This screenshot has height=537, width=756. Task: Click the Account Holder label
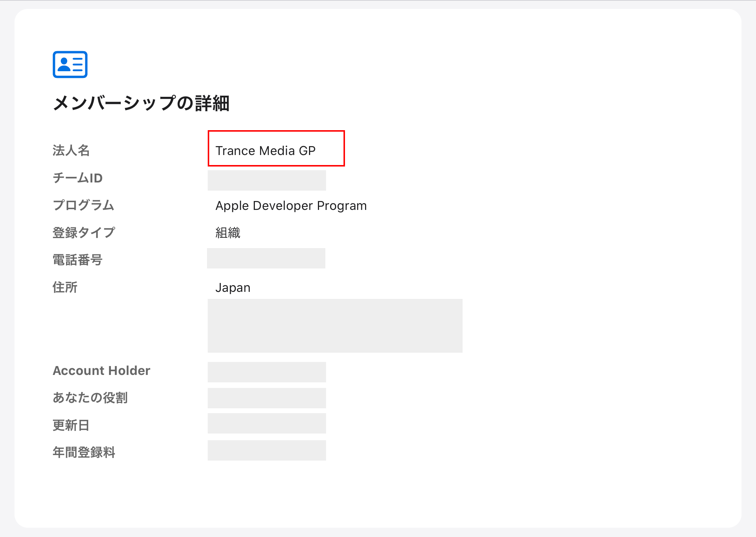click(x=102, y=370)
